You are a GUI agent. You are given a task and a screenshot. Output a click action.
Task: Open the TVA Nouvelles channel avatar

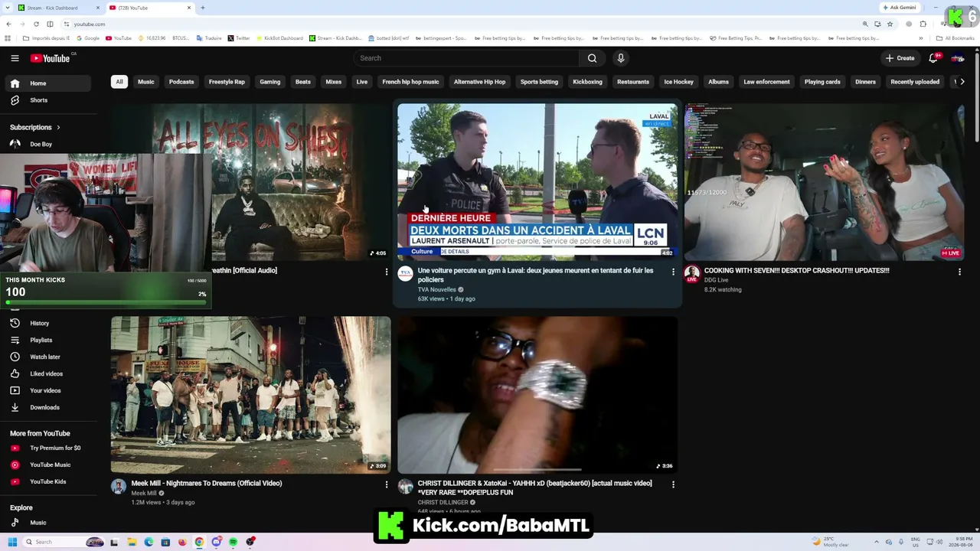pyautogui.click(x=406, y=274)
